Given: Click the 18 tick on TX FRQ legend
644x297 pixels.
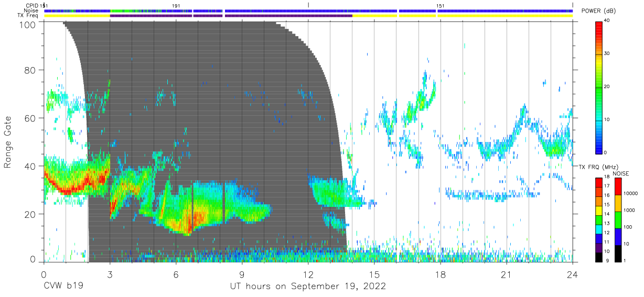Looking at the screenshot, I should pyautogui.click(x=607, y=177).
